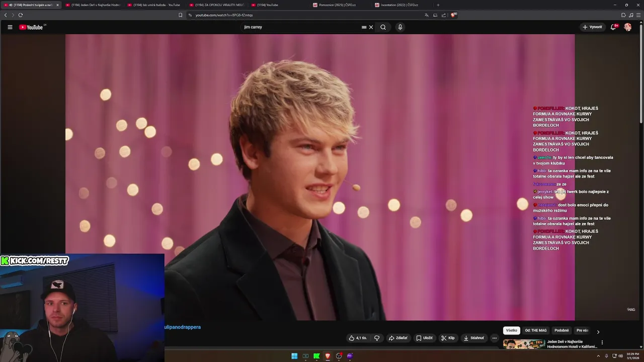Go forward in the browser
Viewport: 644px width, 362px height.
[13, 15]
